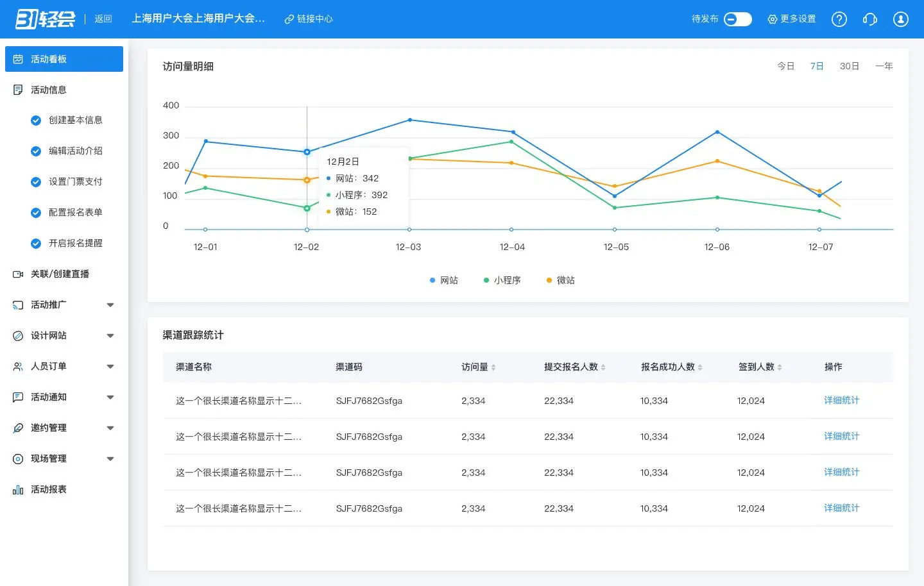The height and width of the screenshot is (586, 924).
Task: Click the help question mark icon
Action: pyautogui.click(x=839, y=19)
